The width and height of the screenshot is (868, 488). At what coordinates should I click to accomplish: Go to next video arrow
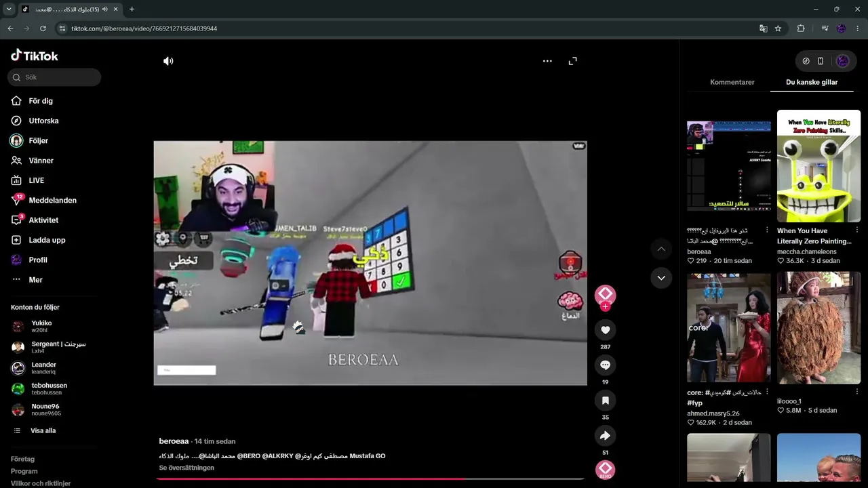pos(661,278)
